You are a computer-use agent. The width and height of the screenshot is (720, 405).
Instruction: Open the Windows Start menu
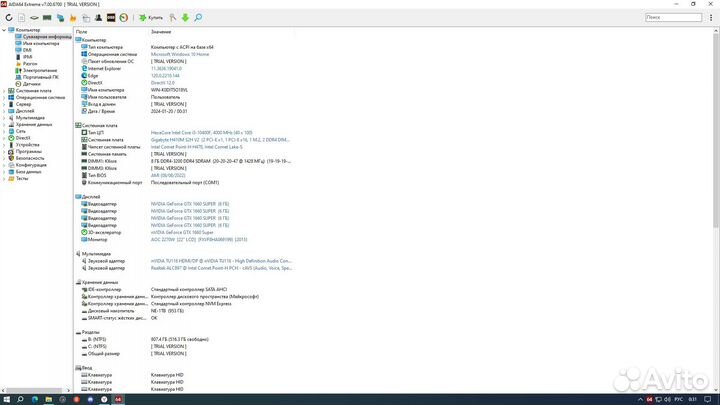(6, 398)
